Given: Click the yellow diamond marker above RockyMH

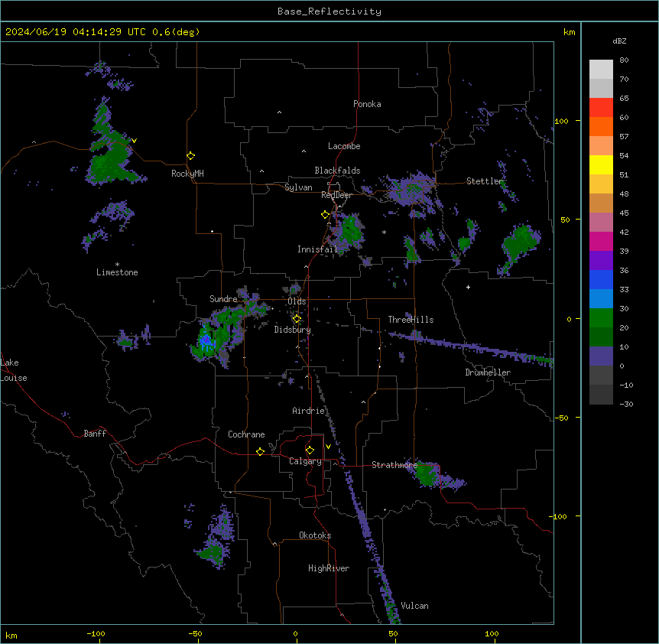Looking at the screenshot, I should pos(190,155).
